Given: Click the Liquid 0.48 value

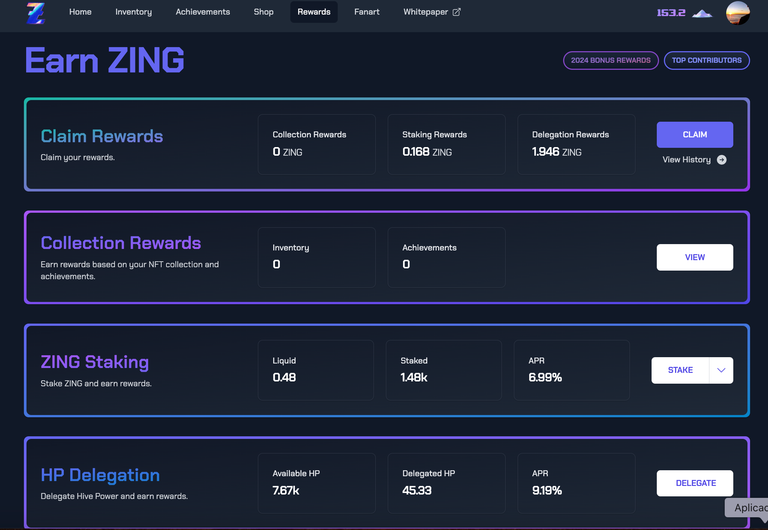Looking at the screenshot, I should 284,378.
